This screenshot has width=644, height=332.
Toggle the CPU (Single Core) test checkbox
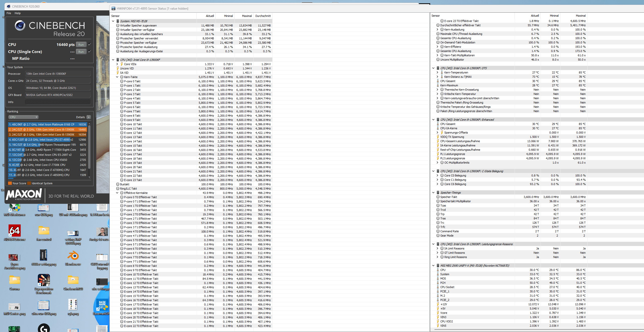[x=90, y=52]
